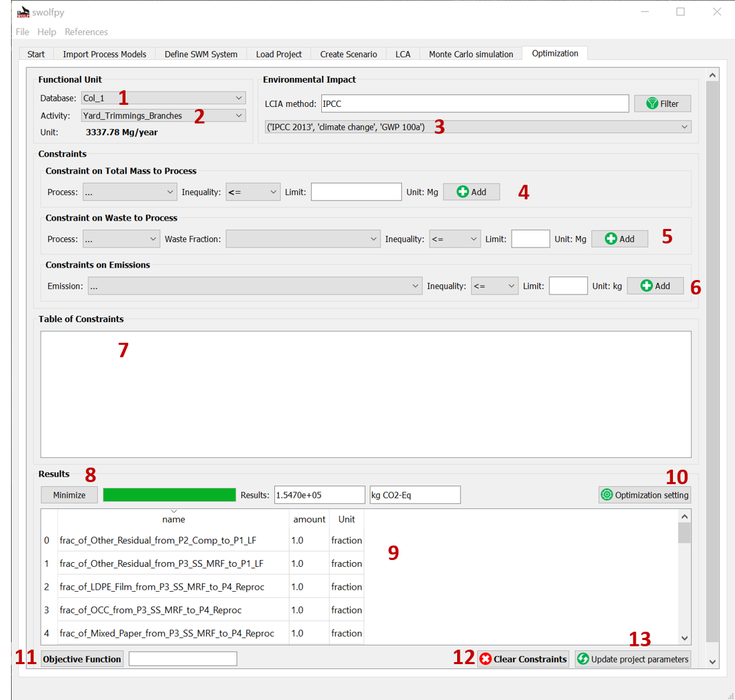Screen dimensions: 735x700
Task: Click the name column header
Action: pyautogui.click(x=174, y=519)
